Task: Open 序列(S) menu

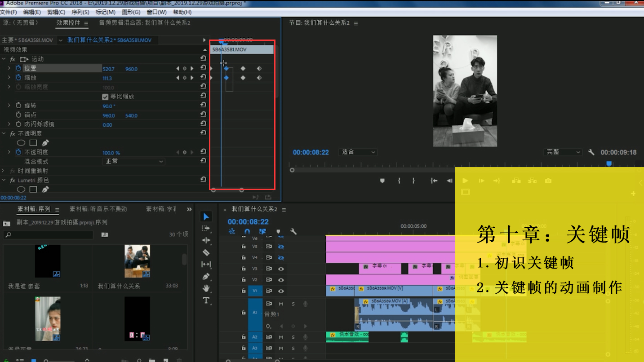Action: point(80,12)
